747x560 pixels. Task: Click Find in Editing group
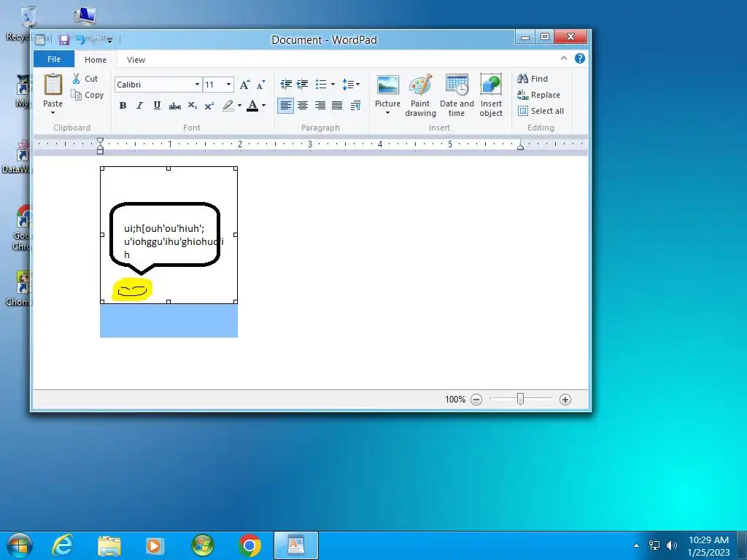coord(533,79)
